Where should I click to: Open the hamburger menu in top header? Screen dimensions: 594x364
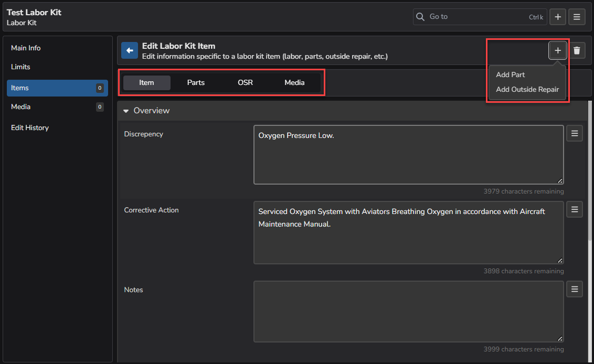tap(577, 17)
